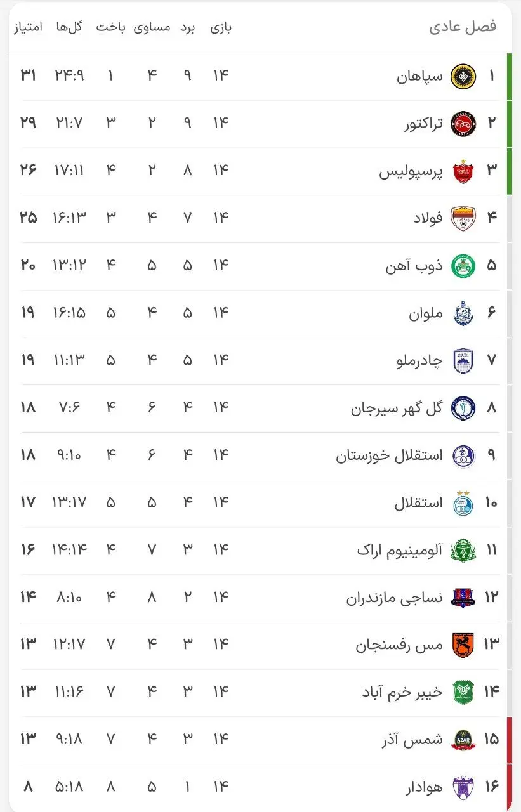The image size is (521, 812).
Task: Click the Tractor club logo
Action: click(x=463, y=124)
